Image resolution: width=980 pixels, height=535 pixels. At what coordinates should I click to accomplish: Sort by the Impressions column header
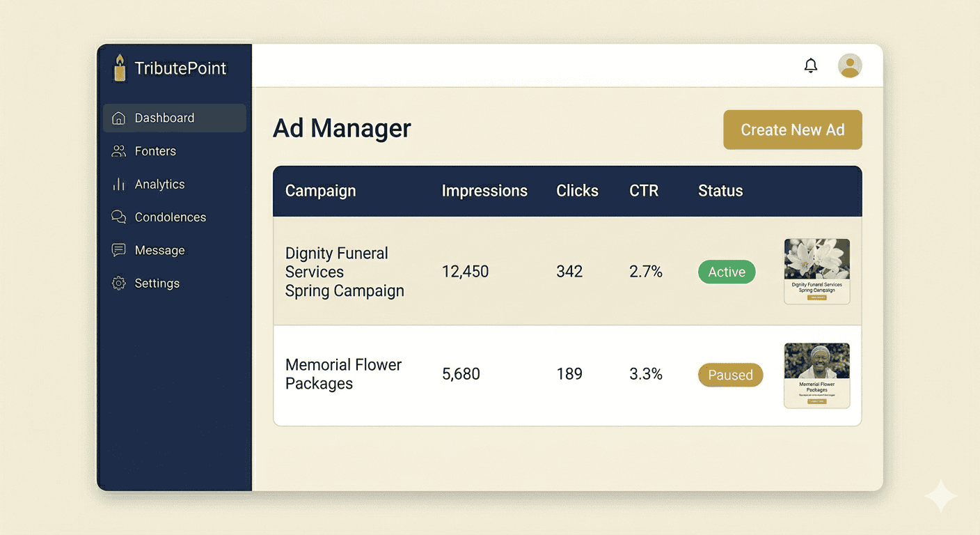(484, 190)
